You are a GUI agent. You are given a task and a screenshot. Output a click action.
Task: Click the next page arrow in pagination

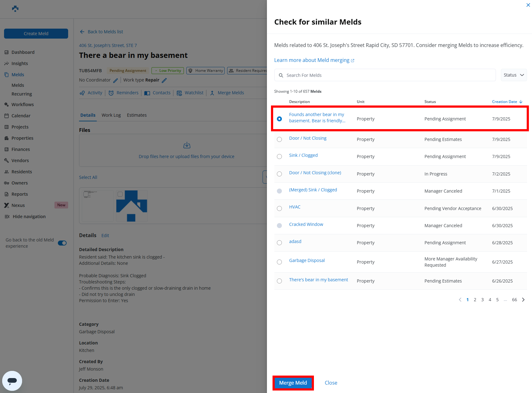click(523, 300)
